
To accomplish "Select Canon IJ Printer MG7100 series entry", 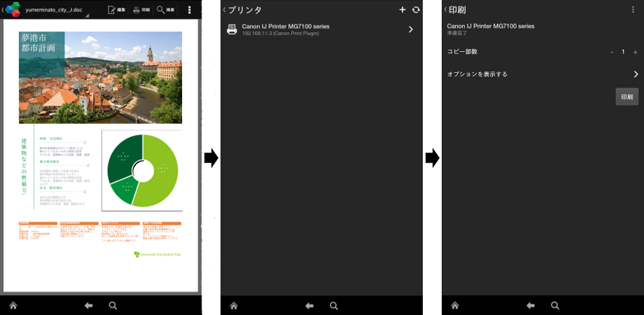I will click(294, 29).
